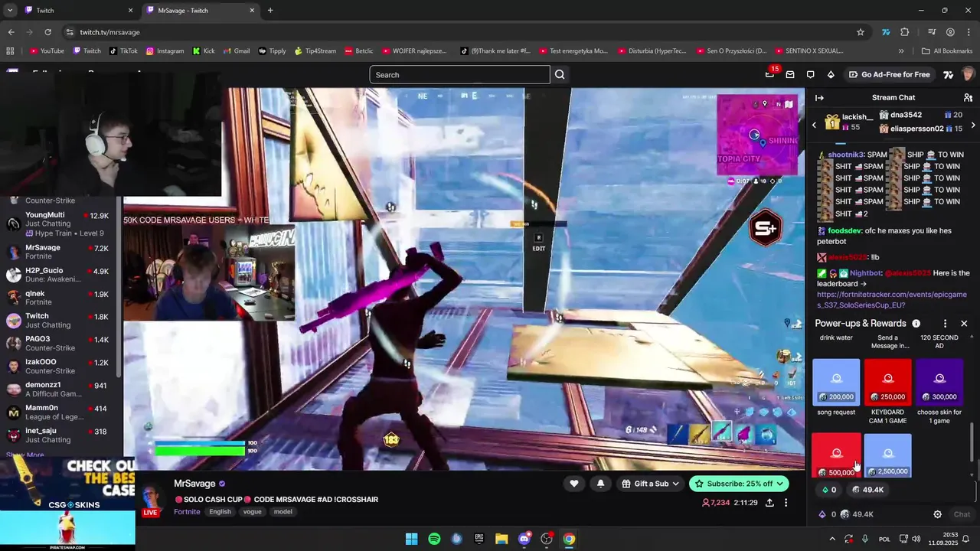The width and height of the screenshot is (980, 551).
Task: Show hidden system tray icons
Action: point(832,539)
